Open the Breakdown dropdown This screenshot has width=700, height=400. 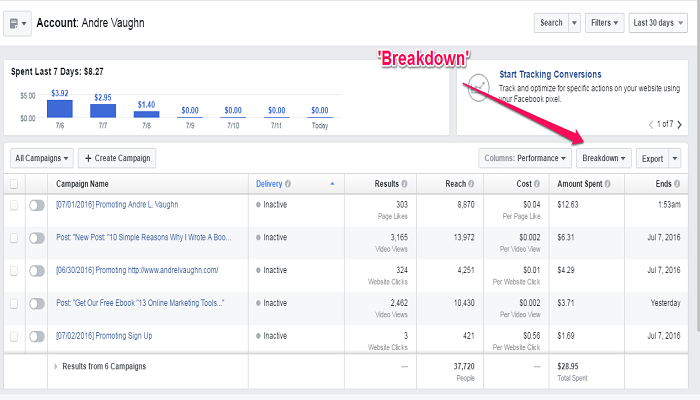coord(605,158)
